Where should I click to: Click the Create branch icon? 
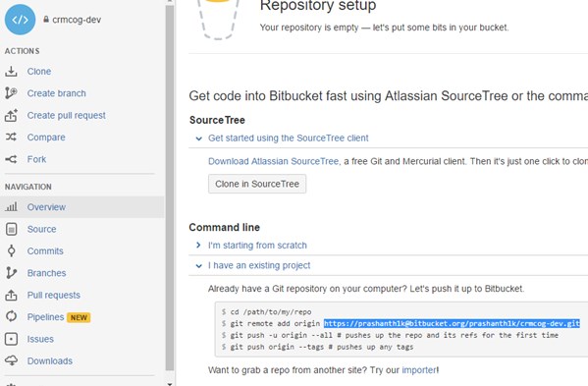pyautogui.click(x=11, y=93)
